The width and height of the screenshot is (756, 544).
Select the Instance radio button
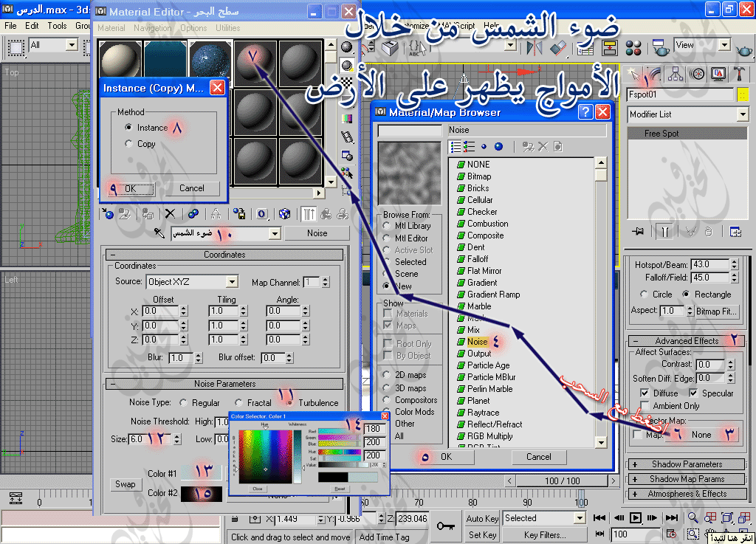[128, 127]
